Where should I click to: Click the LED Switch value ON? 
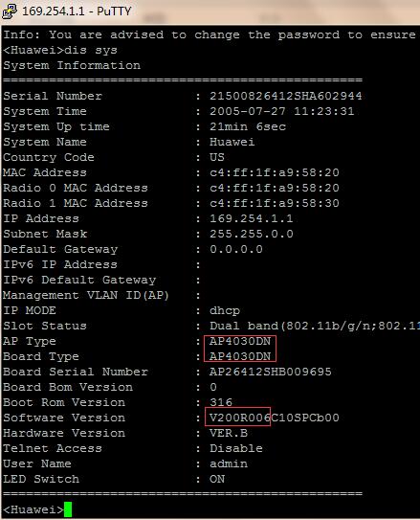[x=217, y=479]
